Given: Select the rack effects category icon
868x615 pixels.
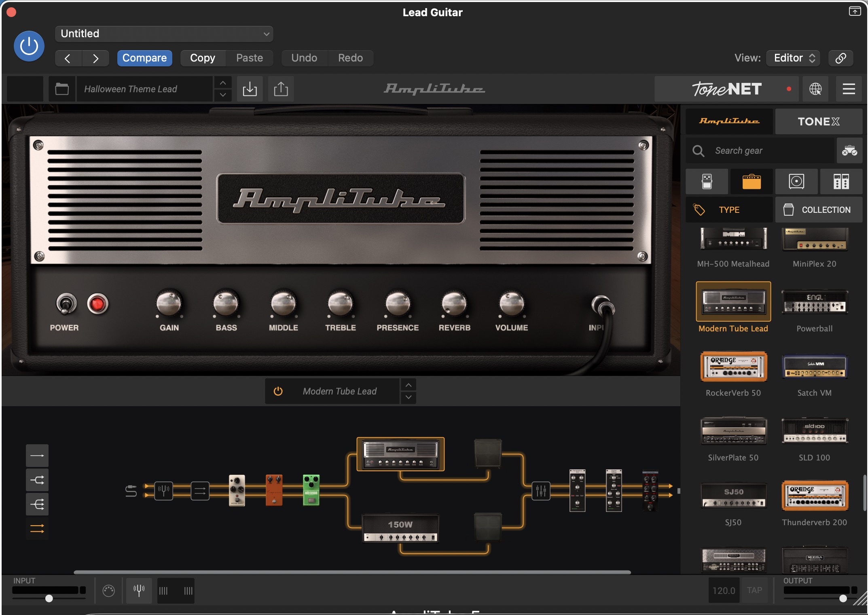Looking at the screenshot, I should (841, 182).
